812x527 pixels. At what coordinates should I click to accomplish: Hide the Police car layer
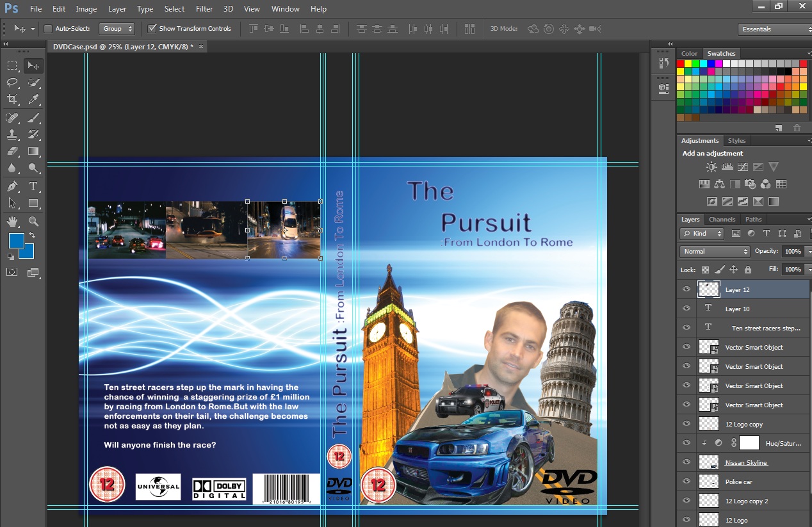tap(686, 482)
